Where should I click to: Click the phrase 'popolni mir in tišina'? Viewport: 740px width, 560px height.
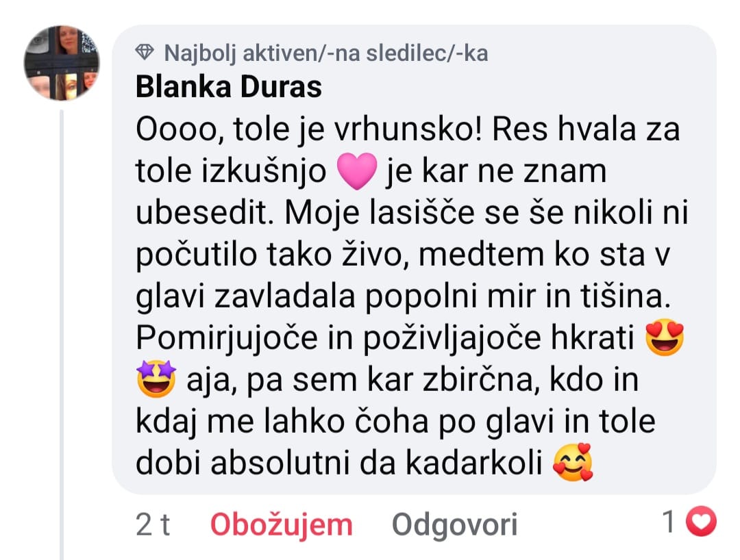[x=518, y=297]
